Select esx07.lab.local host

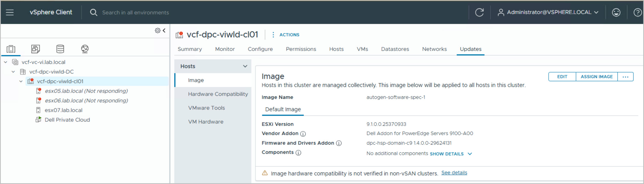click(63, 110)
